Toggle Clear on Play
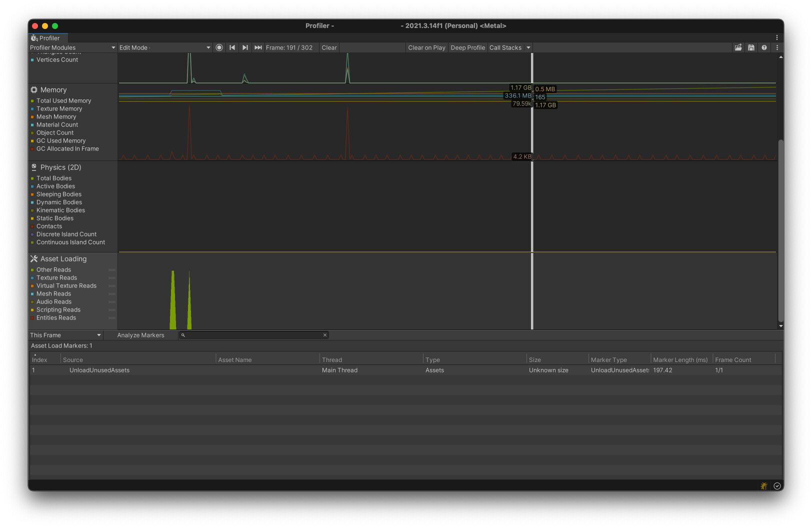The width and height of the screenshot is (812, 528). 426,47
